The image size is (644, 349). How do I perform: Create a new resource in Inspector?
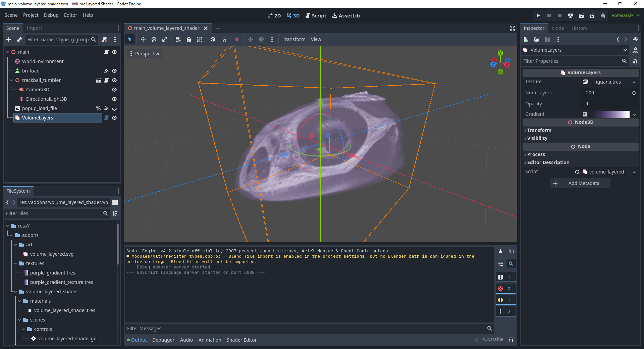[x=526, y=39]
